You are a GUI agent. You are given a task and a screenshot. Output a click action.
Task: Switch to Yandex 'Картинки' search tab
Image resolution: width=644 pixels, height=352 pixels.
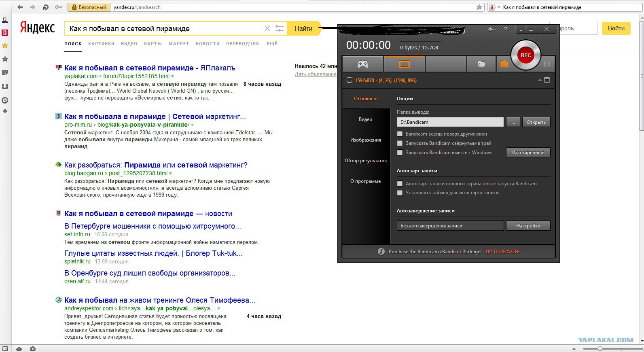pos(101,44)
